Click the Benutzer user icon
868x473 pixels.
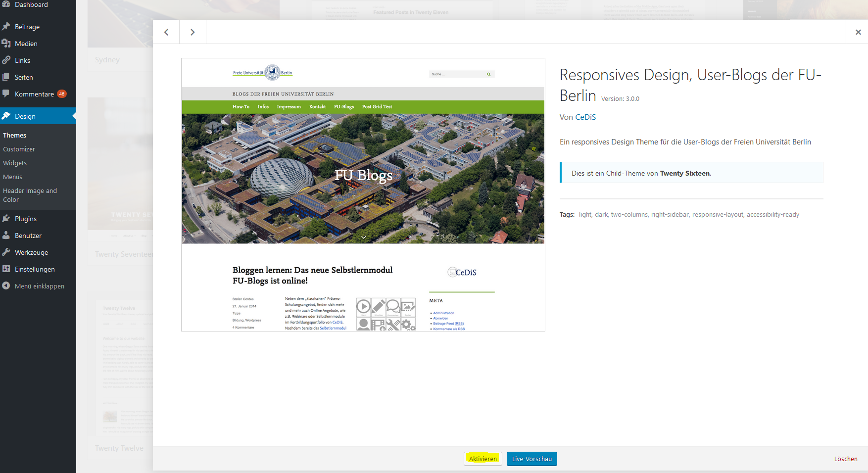pos(6,236)
